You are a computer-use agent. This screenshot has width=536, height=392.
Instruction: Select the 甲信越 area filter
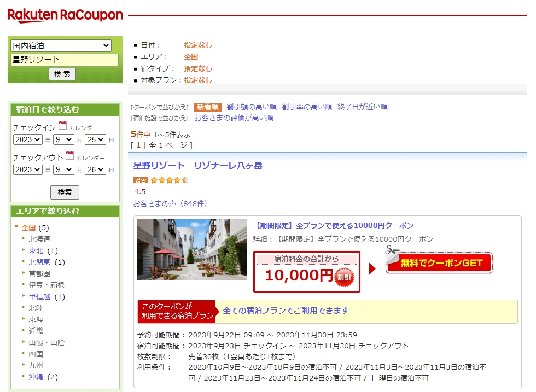coord(39,297)
